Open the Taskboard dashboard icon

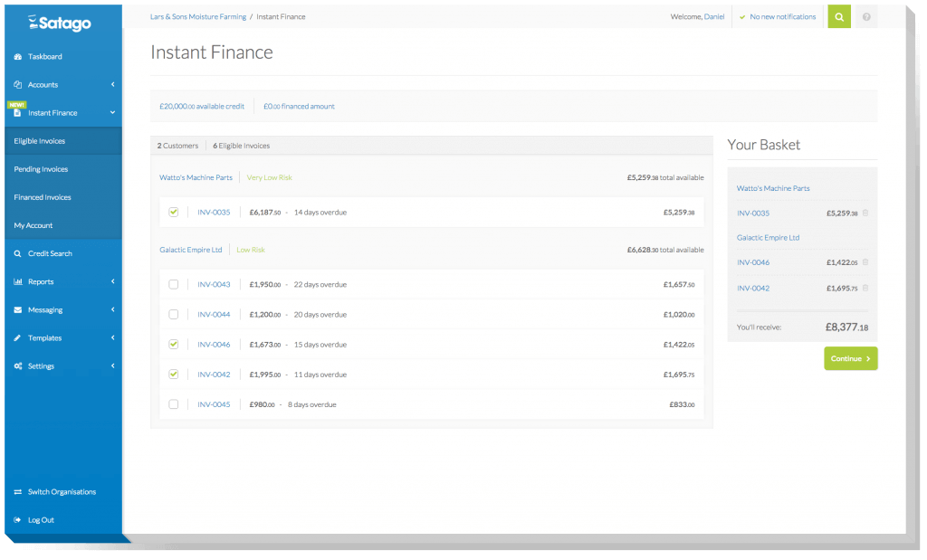(18, 57)
